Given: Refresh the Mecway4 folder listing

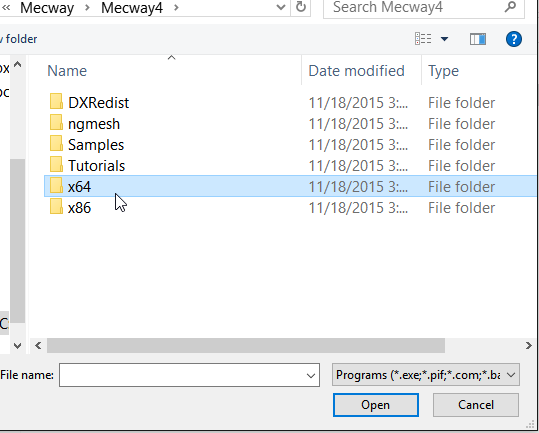Looking at the screenshot, I should click(x=300, y=7).
